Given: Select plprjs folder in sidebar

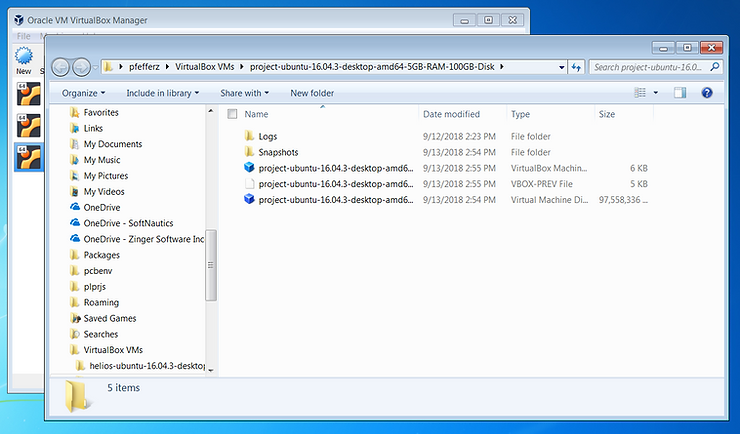Looking at the screenshot, I should (x=94, y=286).
